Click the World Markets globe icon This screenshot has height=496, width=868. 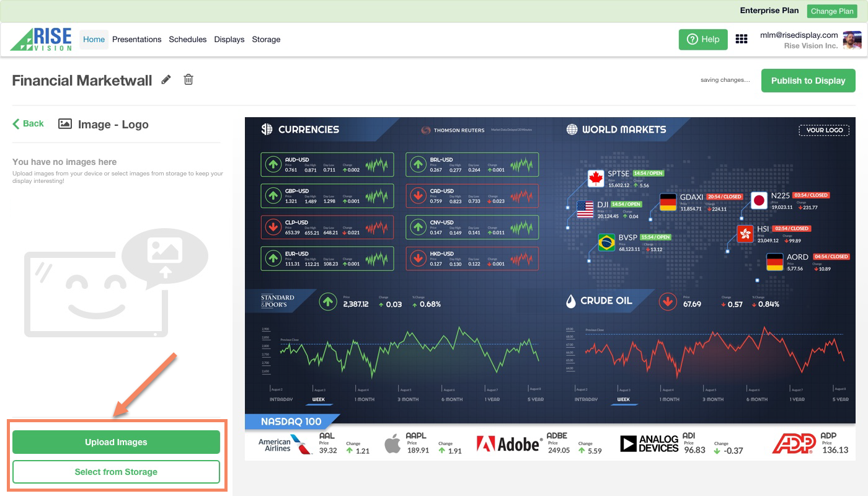pos(572,130)
